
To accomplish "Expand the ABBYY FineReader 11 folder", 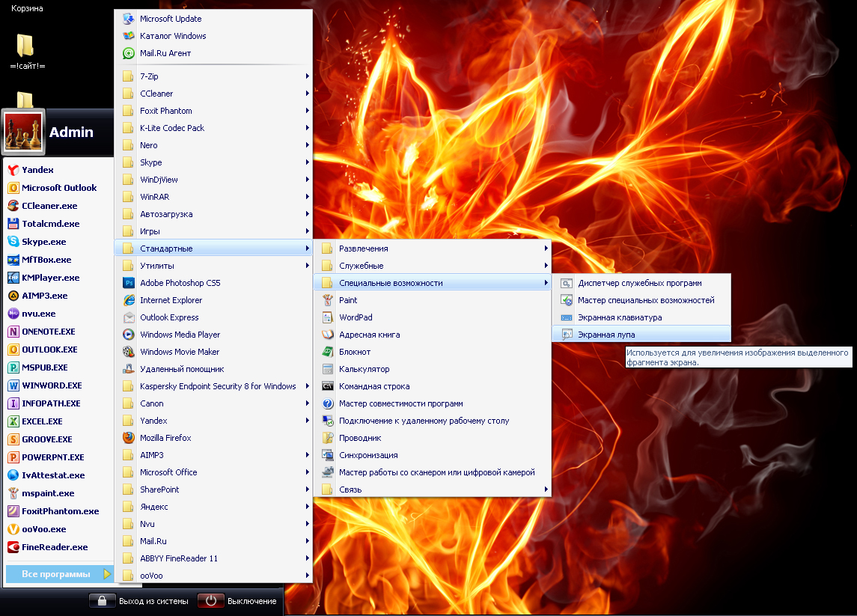I will (213, 558).
